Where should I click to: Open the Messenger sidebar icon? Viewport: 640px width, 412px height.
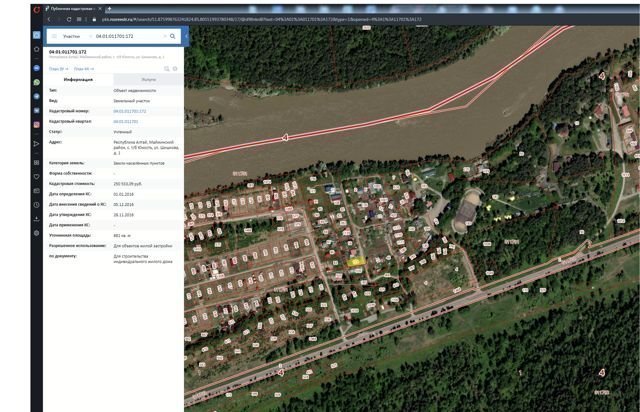coord(36,68)
